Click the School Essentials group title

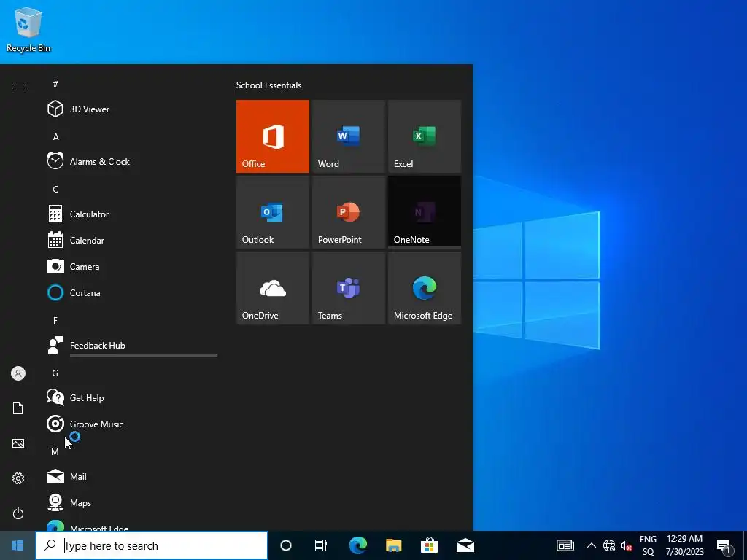pyautogui.click(x=268, y=85)
